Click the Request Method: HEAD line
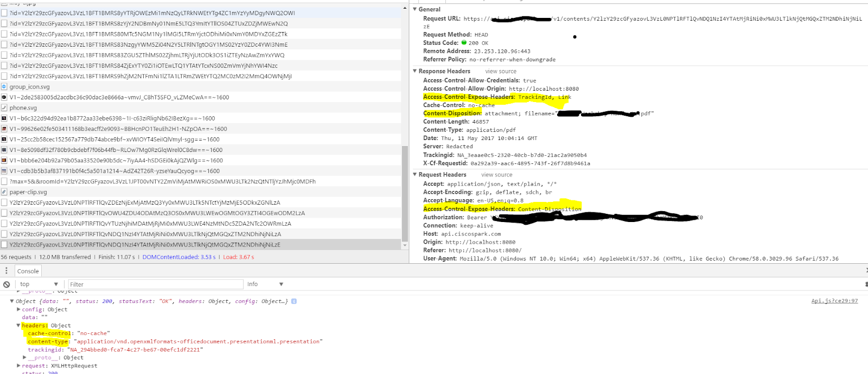 (456, 35)
